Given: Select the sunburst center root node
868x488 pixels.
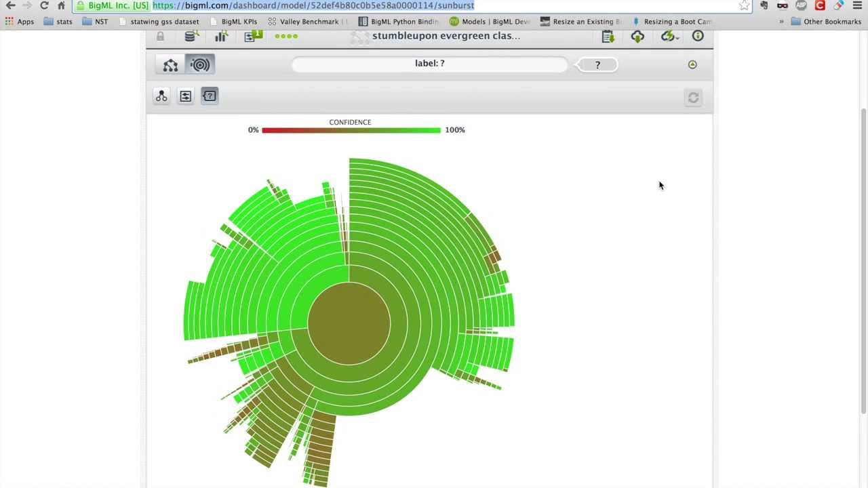Looking at the screenshot, I should pos(349,323).
